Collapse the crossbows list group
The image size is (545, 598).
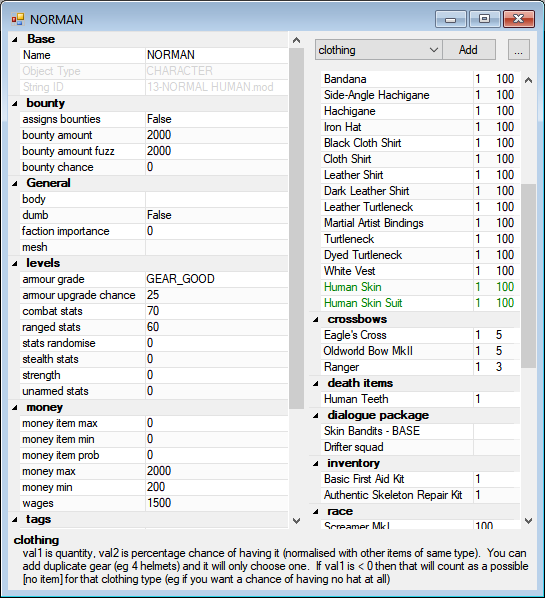pyautogui.click(x=316, y=320)
